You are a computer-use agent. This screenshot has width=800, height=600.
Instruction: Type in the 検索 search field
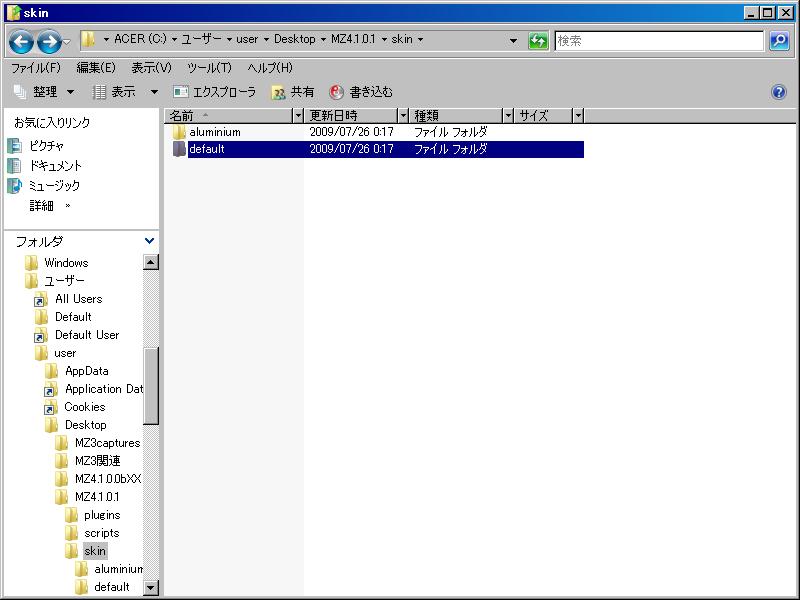658,41
